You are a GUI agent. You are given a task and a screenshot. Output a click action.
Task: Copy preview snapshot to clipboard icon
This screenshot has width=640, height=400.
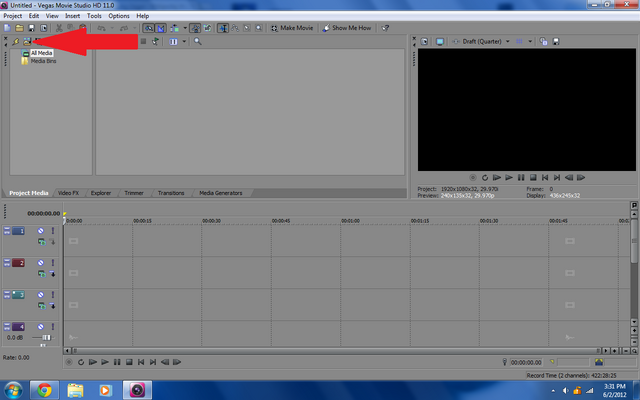[x=543, y=42]
